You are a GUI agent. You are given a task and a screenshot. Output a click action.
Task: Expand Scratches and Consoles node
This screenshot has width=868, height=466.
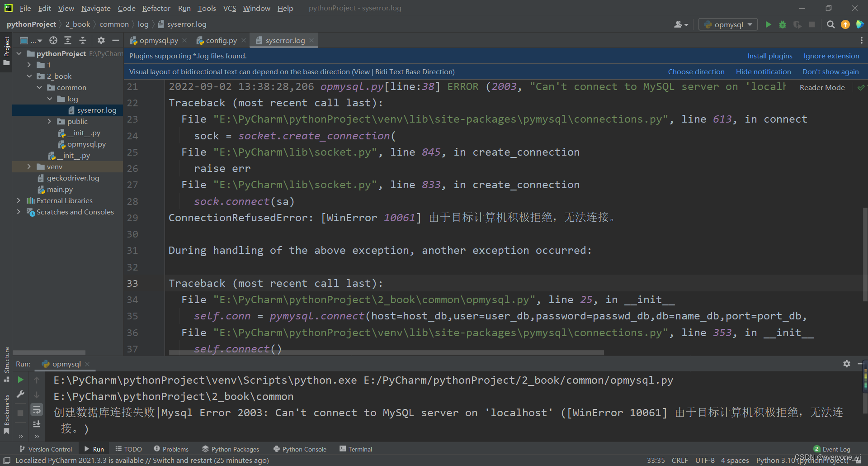(x=19, y=212)
